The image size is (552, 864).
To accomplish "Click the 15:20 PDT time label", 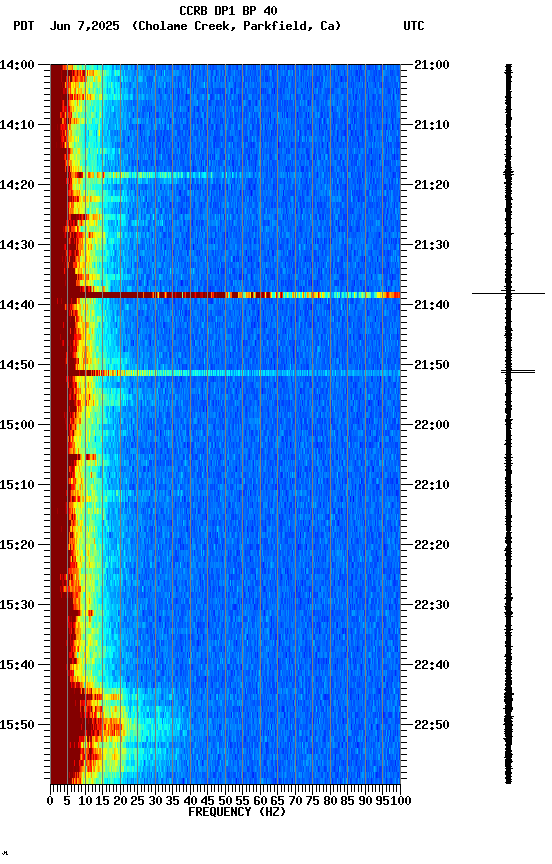I will (17, 545).
